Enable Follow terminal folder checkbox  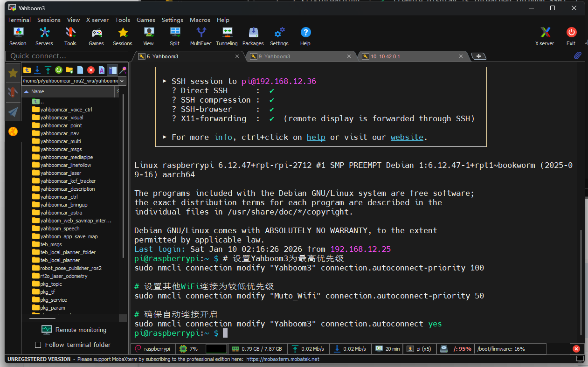tap(38, 345)
